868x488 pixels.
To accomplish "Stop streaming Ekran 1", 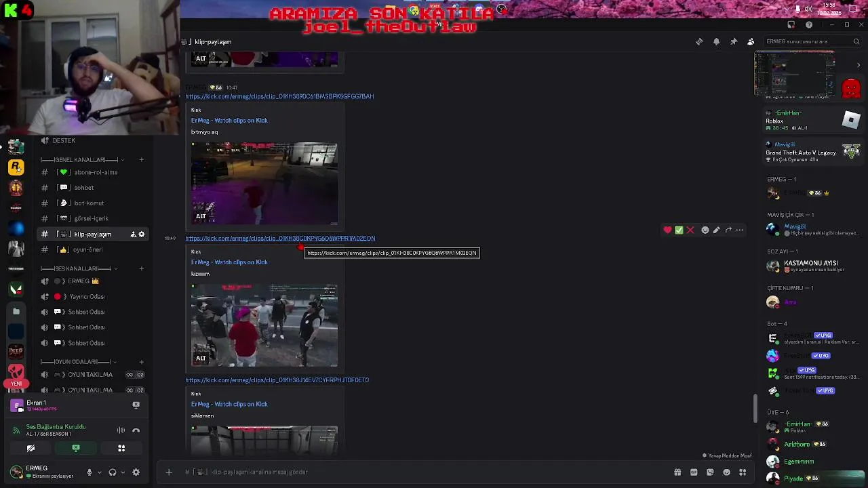I will coord(136,405).
